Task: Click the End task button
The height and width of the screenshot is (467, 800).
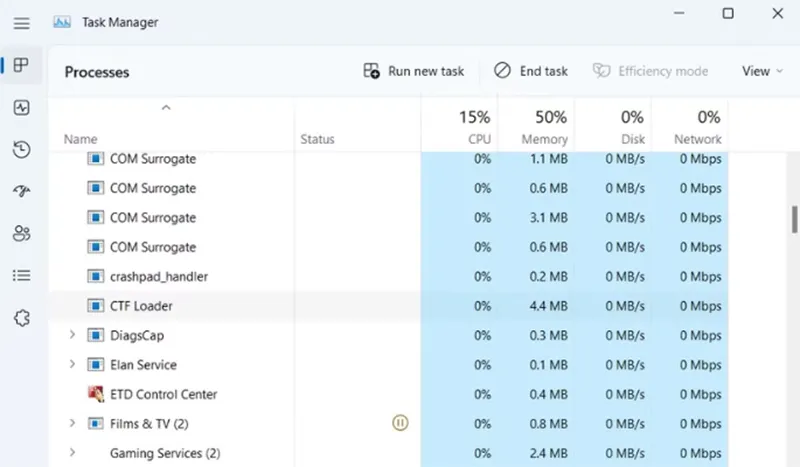Action: (x=531, y=71)
